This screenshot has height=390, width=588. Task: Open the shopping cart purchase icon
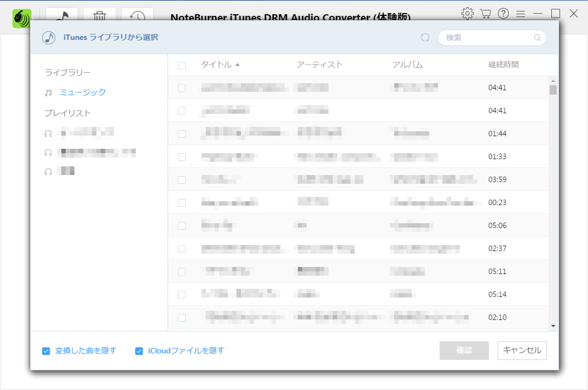point(485,14)
